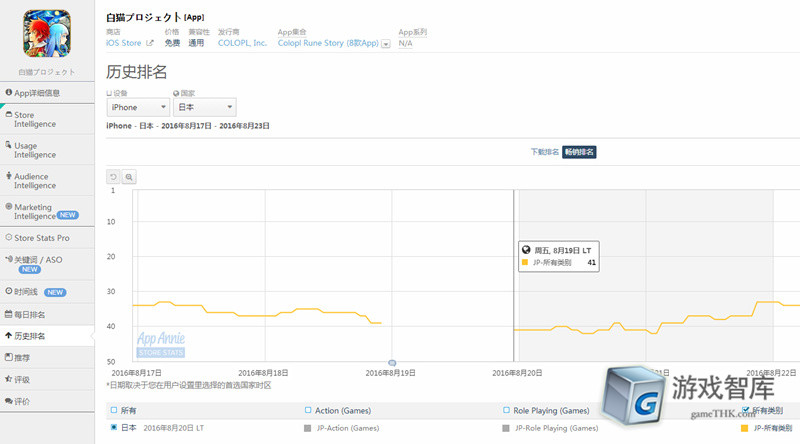Click the app icon thumbnail in sidebar
This screenshot has width=800, height=444.
(x=47, y=34)
